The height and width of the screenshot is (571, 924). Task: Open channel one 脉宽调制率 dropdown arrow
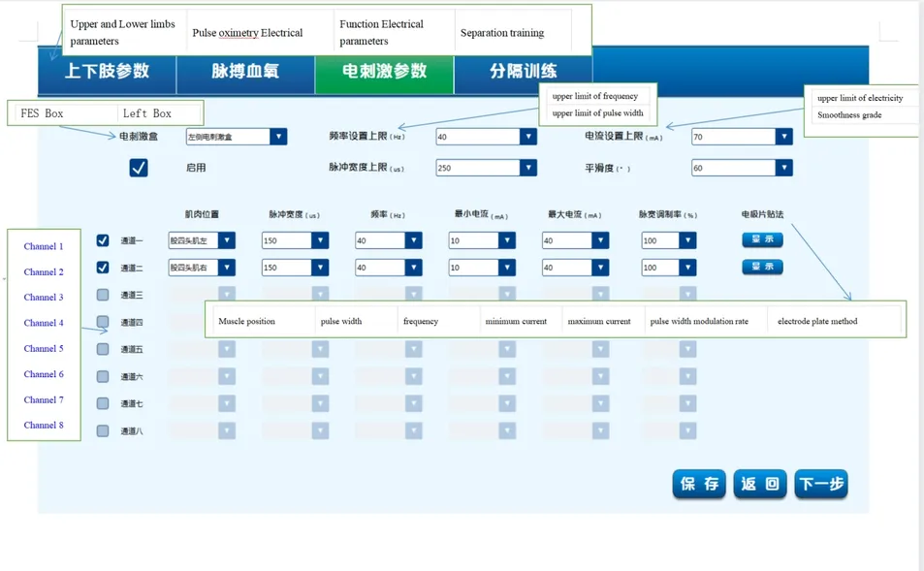click(687, 240)
